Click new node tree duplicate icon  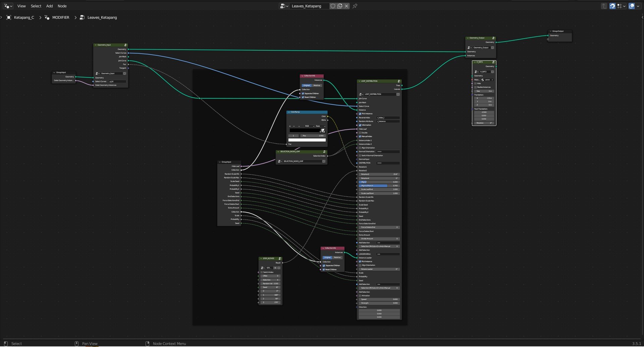(x=340, y=6)
